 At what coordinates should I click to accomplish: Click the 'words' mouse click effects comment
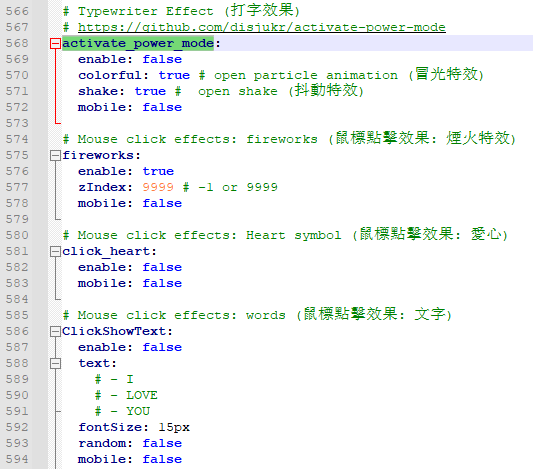click(257, 314)
